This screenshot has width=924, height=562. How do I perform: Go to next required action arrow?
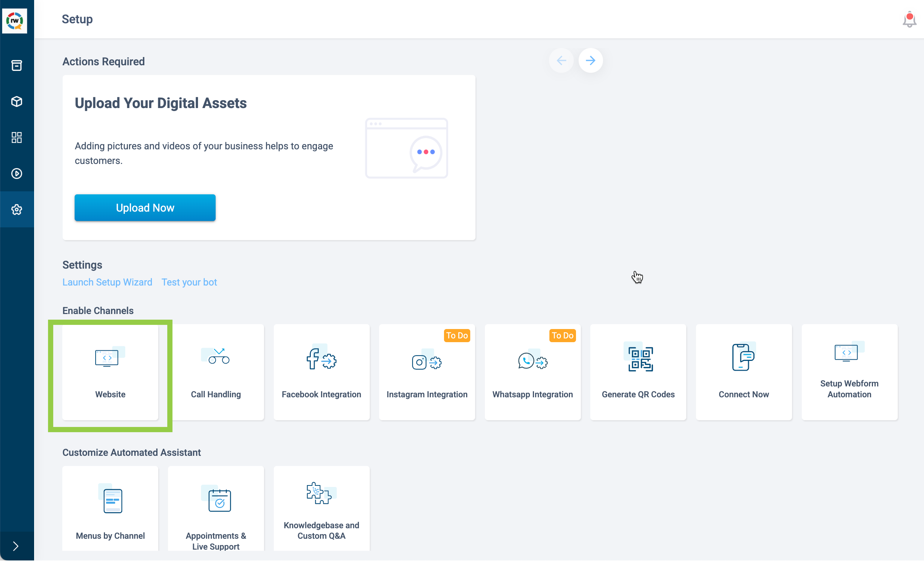coord(590,60)
